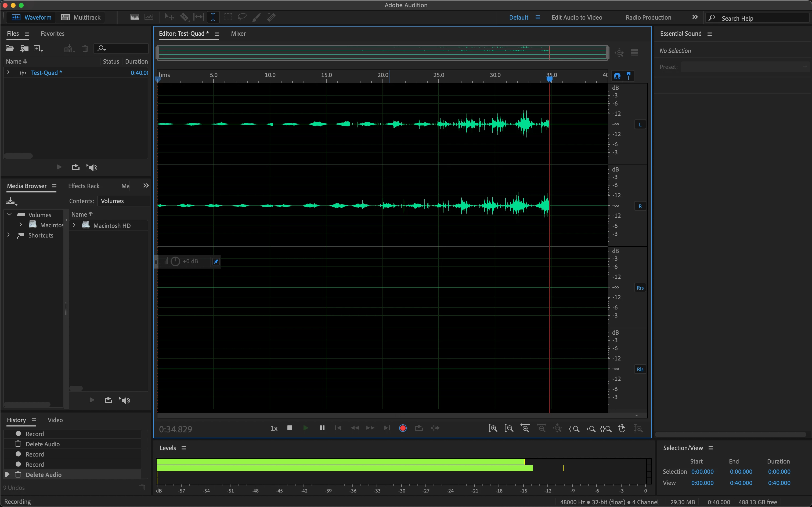Expand the Test-Quad file entry
The width and height of the screenshot is (812, 507).
tap(8, 72)
